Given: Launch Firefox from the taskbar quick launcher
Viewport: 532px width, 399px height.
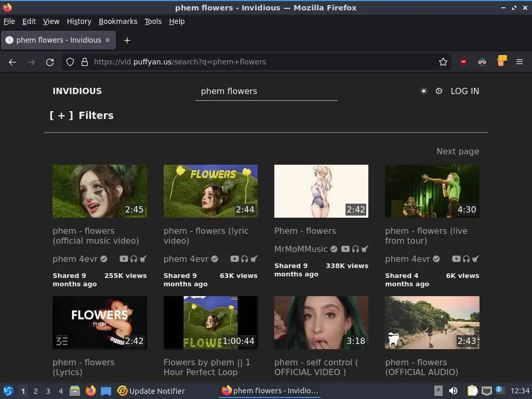Looking at the screenshot, I should (x=90, y=391).
